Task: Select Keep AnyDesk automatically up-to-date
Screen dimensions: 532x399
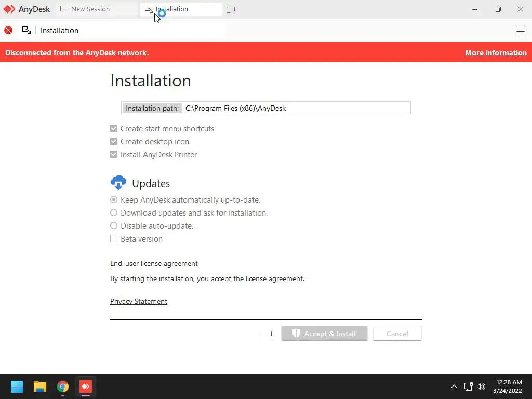Action: coord(114,200)
